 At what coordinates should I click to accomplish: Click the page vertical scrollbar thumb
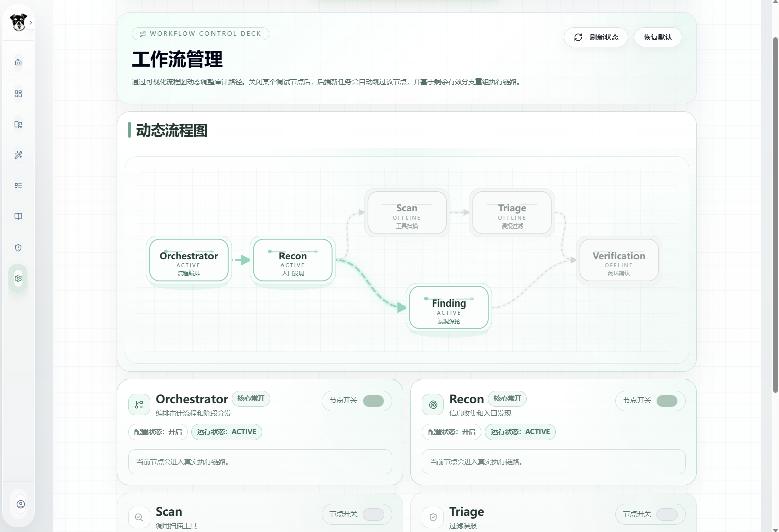(x=775, y=214)
